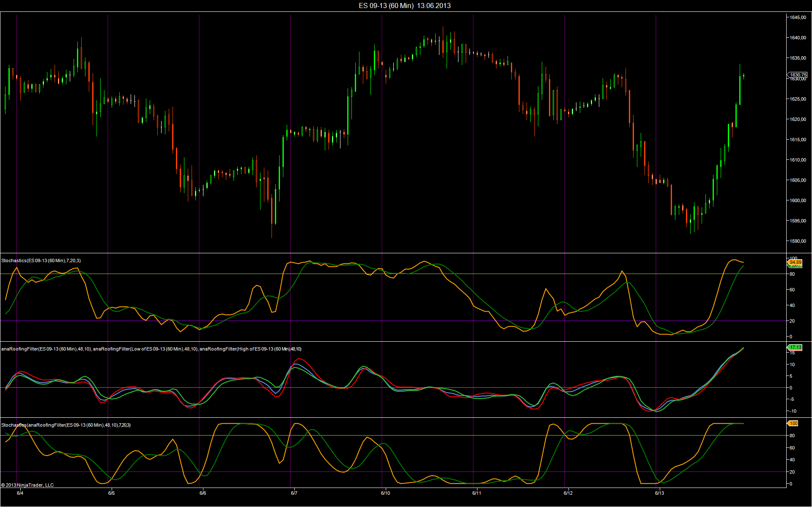Click the 94,89 Stochastics value marker
This screenshot has height=507, width=812.
point(795,262)
